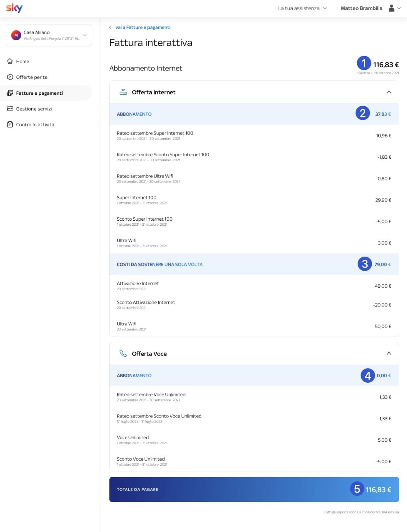Open Controllo attività menu item

35,125
